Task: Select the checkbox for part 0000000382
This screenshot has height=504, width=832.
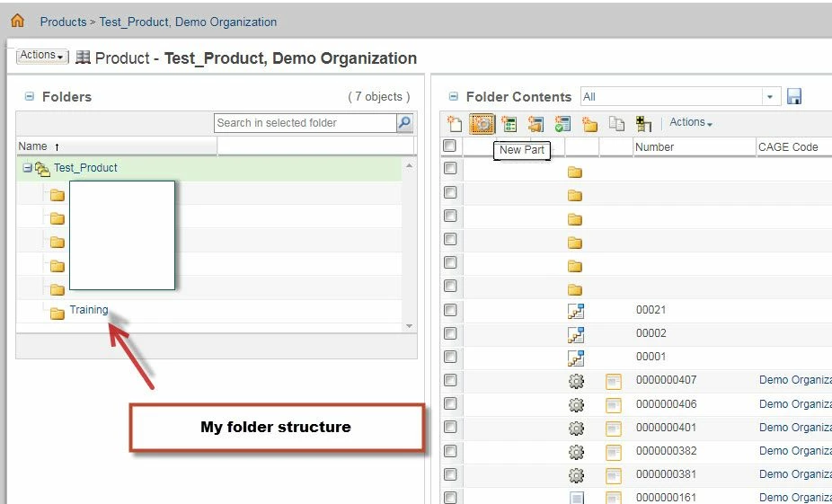Action: pos(450,450)
